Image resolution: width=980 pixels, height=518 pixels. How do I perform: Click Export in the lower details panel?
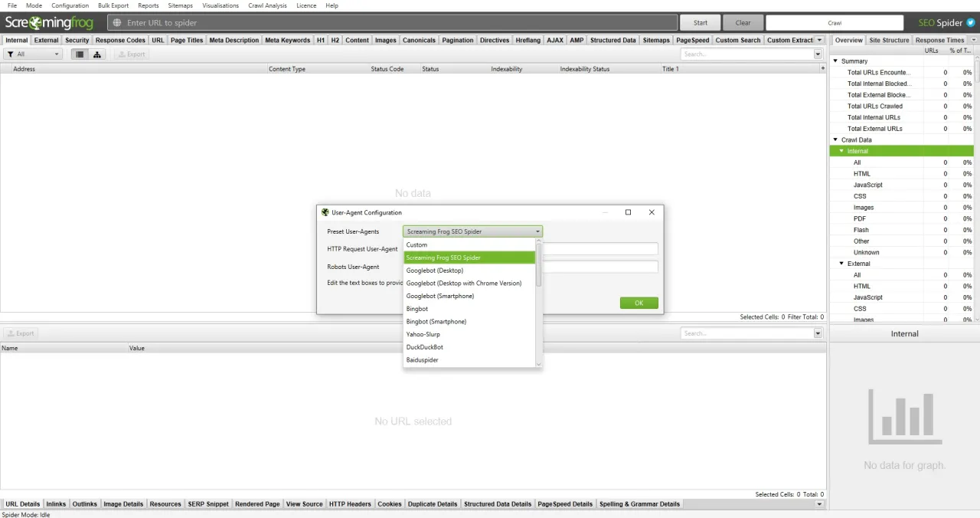click(x=21, y=333)
